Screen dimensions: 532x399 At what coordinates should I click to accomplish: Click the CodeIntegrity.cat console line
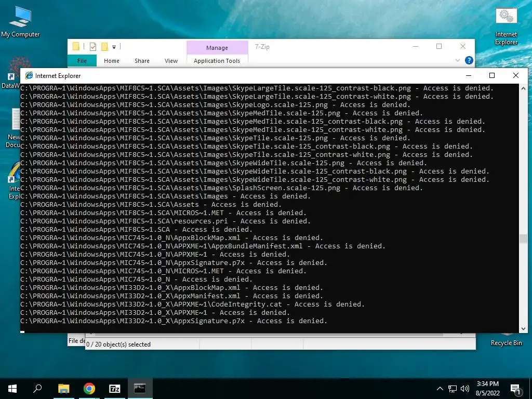(x=192, y=304)
